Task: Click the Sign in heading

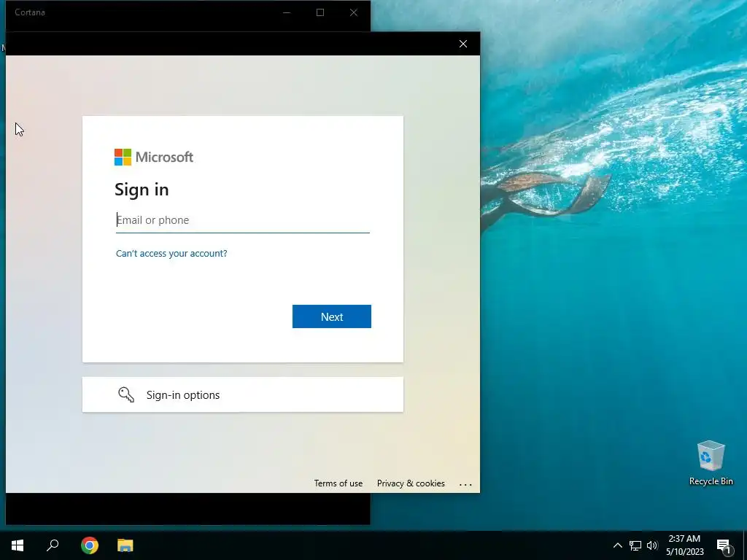Action: [x=142, y=190]
